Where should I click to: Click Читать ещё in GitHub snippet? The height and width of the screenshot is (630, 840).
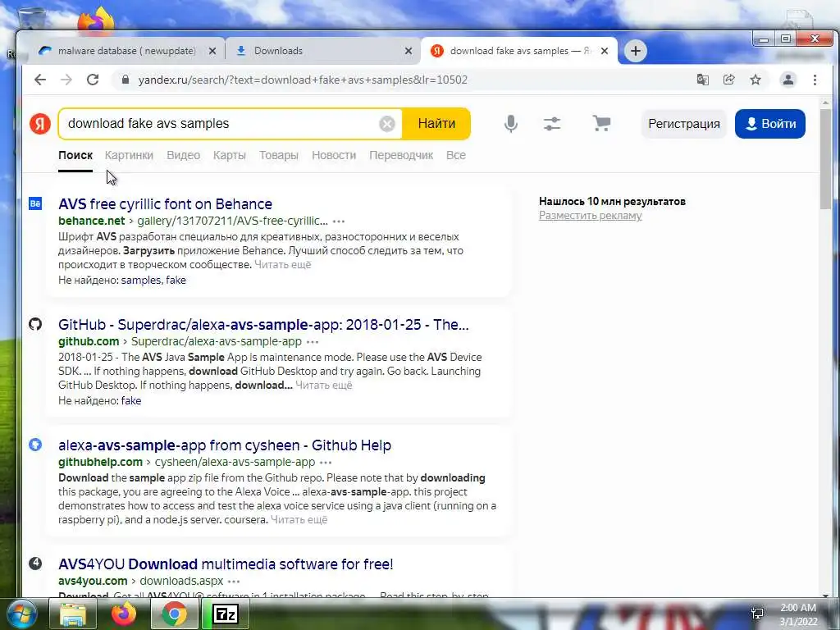pyautogui.click(x=323, y=386)
